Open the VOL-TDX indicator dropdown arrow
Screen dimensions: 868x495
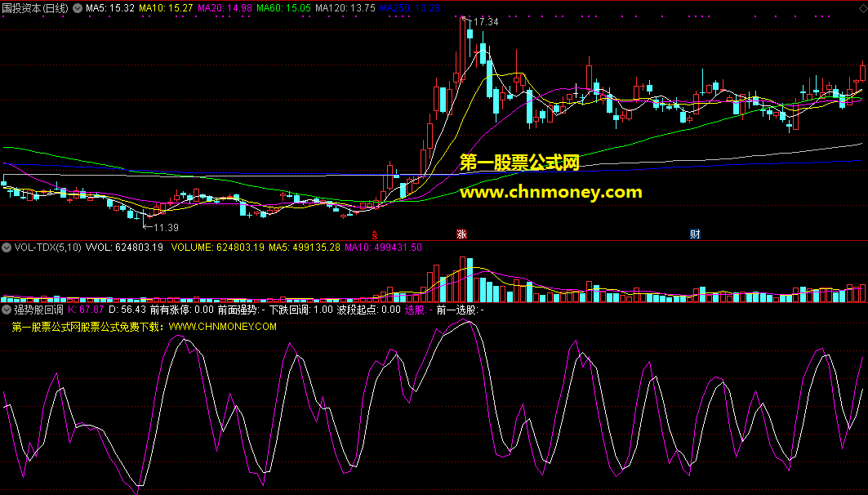point(6,247)
